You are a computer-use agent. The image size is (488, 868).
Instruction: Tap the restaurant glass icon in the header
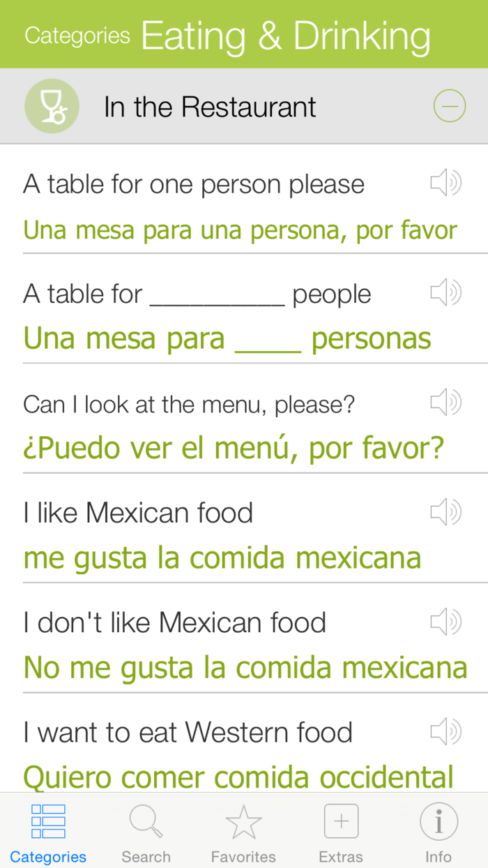tap(52, 105)
